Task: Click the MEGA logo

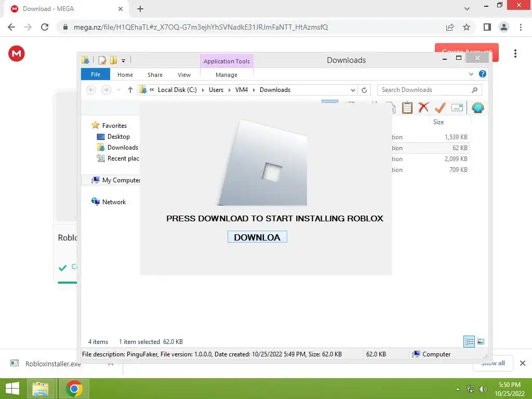Action: pyautogui.click(x=16, y=54)
